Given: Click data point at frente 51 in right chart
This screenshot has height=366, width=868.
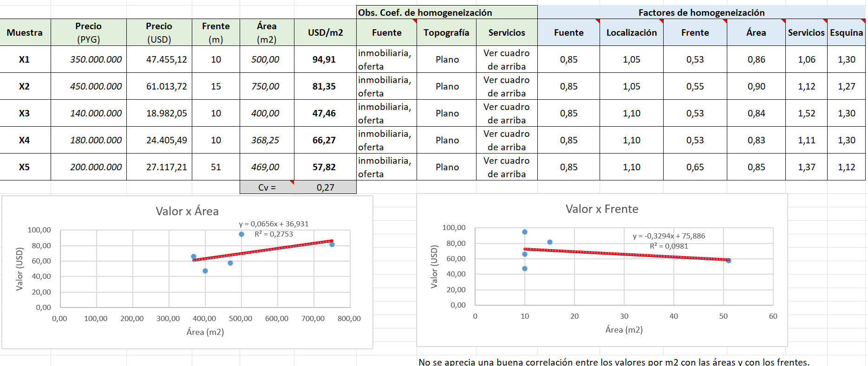Looking at the screenshot, I should (728, 261).
